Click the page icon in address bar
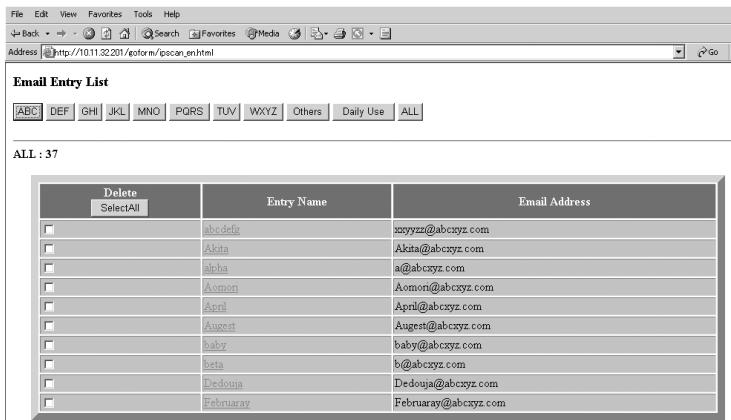This screenshot has width=731, height=420. pos(48,52)
